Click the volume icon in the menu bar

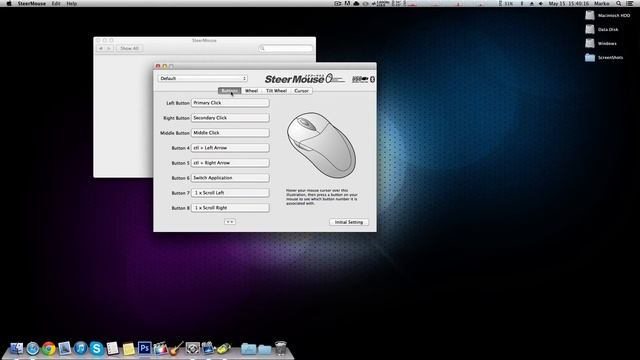tap(541, 3)
